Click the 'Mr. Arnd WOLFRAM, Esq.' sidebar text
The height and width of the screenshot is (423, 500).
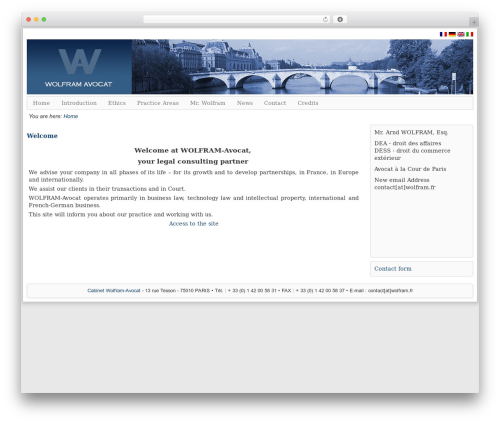tap(411, 132)
